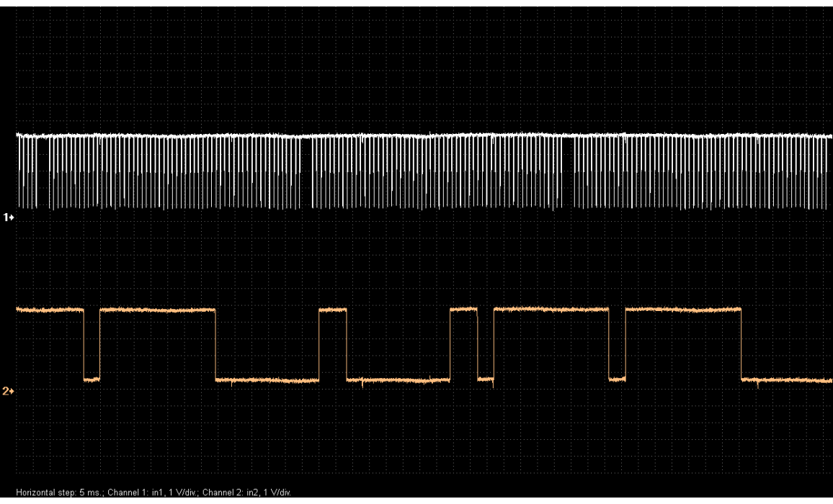
Task: Click the first long falling edge of the orange trace
Action: coord(215,344)
